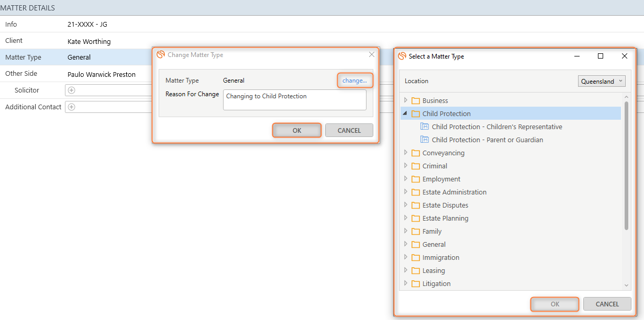The height and width of the screenshot is (320, 644).
Task: Select the Conveyancing folder label
Action: (x=443, y=153)
